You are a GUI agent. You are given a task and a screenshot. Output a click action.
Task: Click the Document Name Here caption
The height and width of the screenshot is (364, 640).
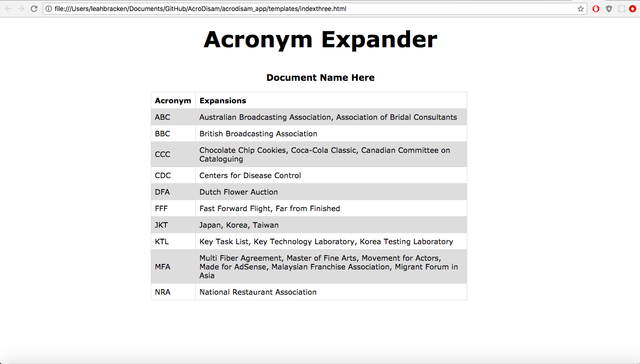pos(320,78)
